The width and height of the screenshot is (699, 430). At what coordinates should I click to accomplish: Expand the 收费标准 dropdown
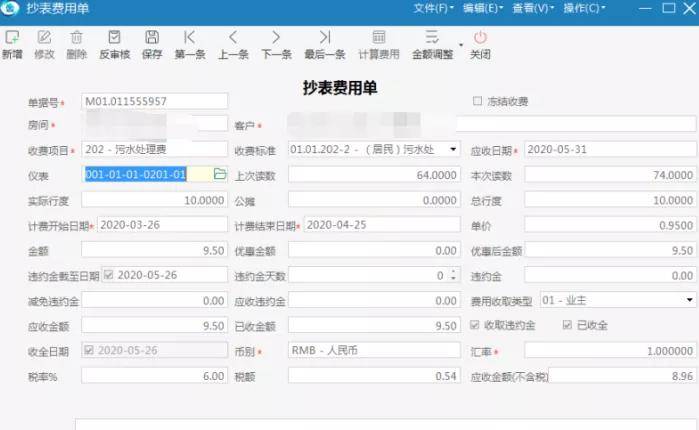pyautogui.click(x=453, y=149)
